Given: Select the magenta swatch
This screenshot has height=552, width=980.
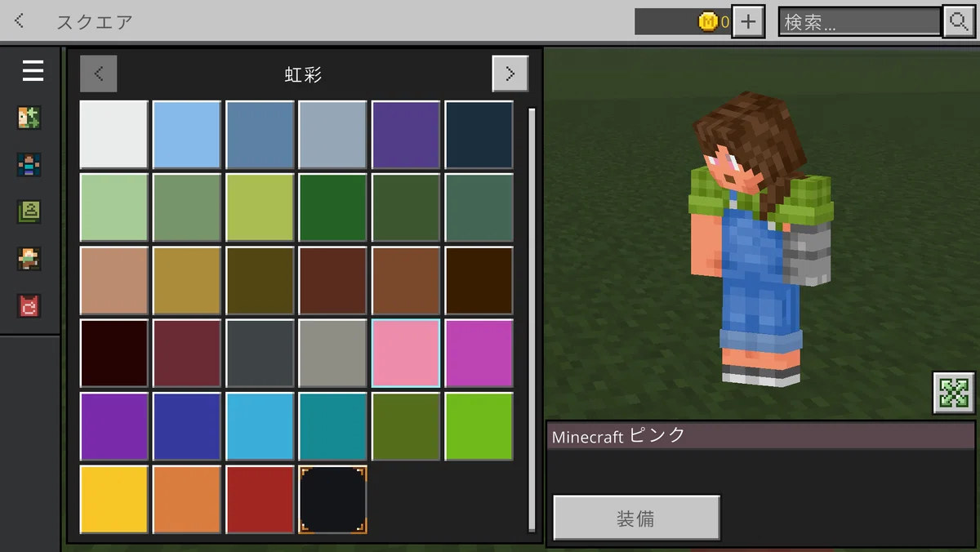Looking at the screenshot, I should (479, 354).
